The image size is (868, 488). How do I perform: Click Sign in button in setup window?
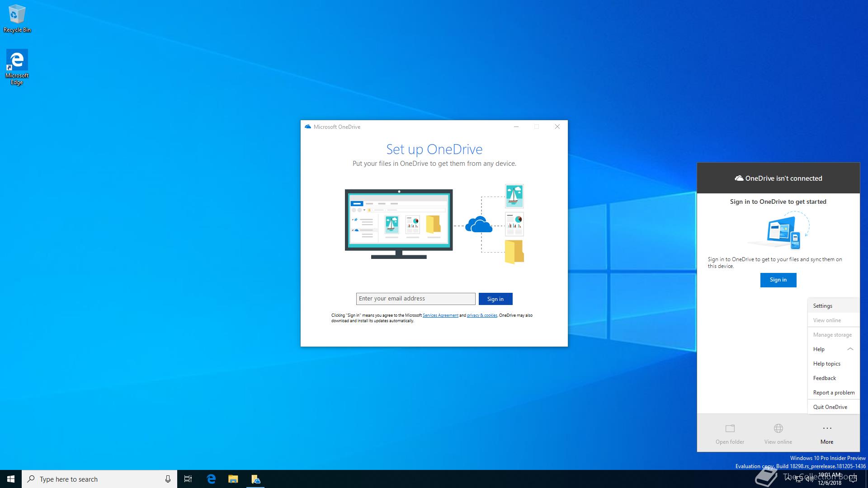tap(495, 299)
